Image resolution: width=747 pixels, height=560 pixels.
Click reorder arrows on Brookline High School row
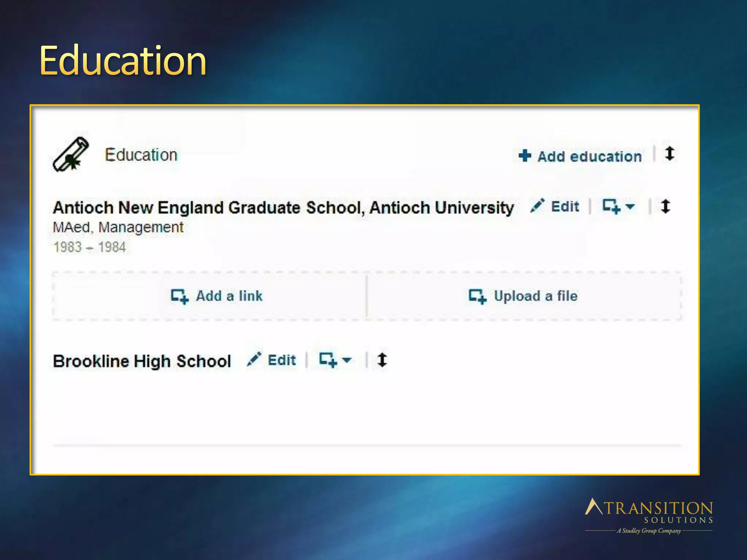382,360
